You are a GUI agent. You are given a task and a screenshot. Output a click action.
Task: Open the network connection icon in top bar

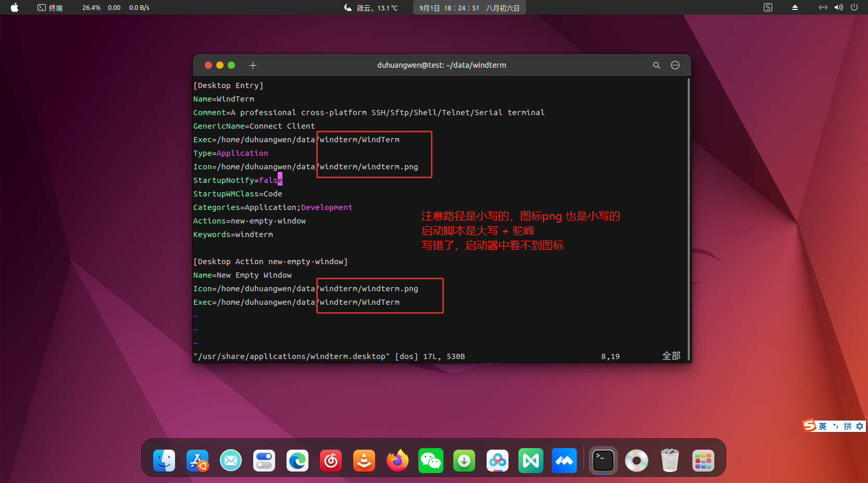click(x=823, y=7)
